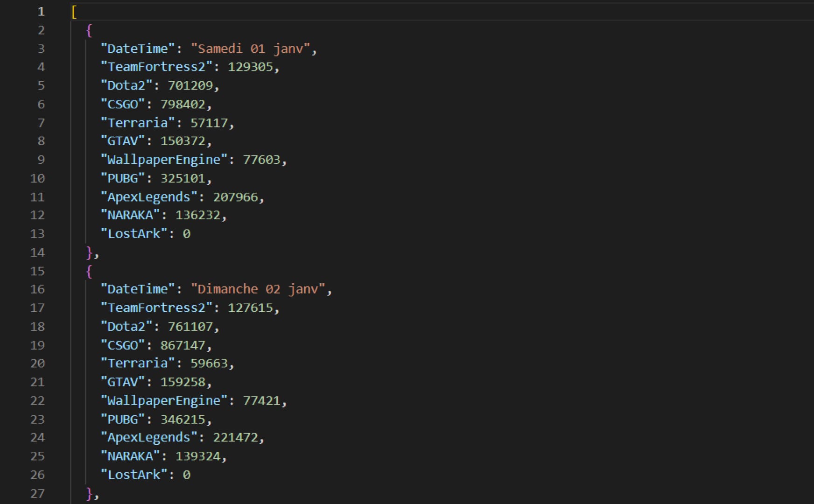The height and width of the screenshot is (504, 814).
Task: Click the WallpaperEngine value 77421
Action: pos(262,401)
